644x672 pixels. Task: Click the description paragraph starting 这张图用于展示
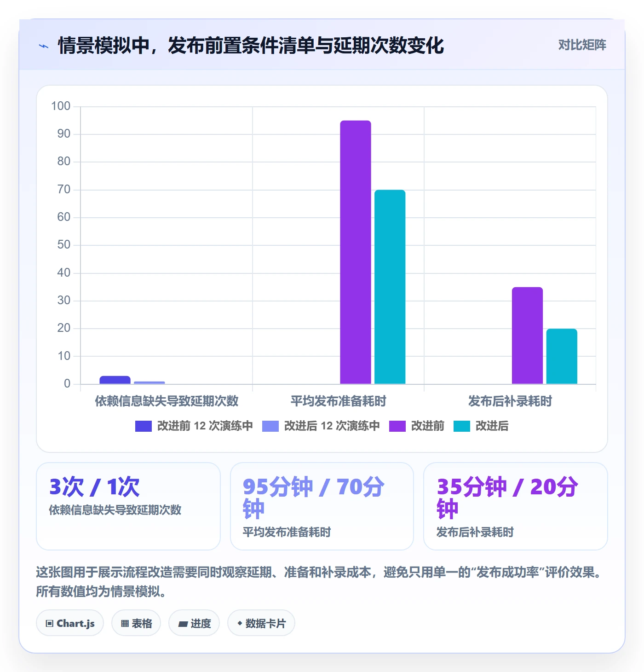coord(321,582)
